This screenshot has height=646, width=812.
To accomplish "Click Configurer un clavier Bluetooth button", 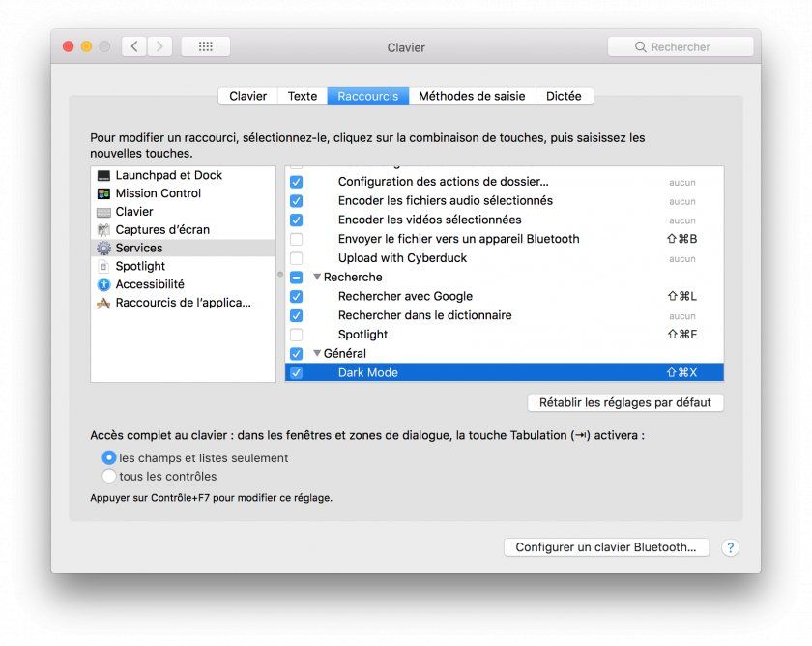I will [605, 547].
